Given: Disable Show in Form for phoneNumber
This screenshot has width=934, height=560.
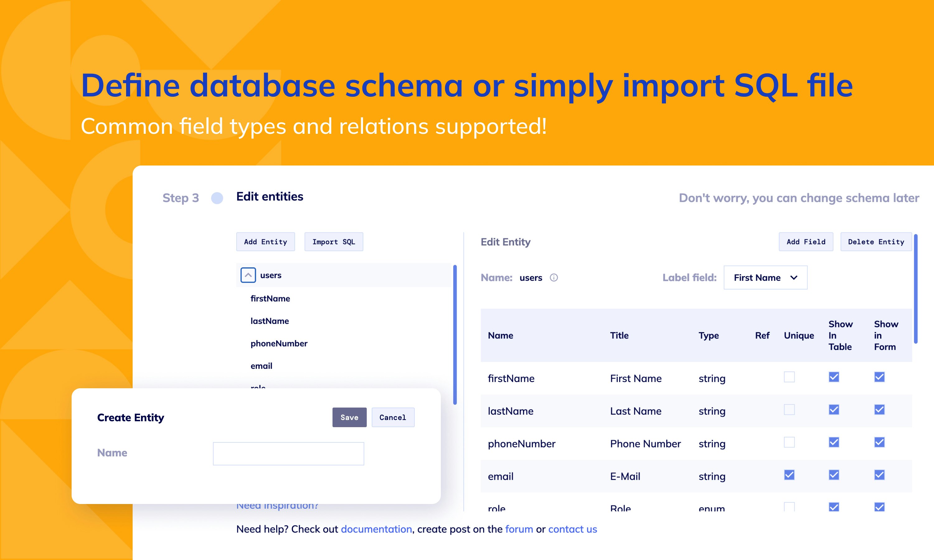Looking at the screenshot, I should click(x=879, y=442).
